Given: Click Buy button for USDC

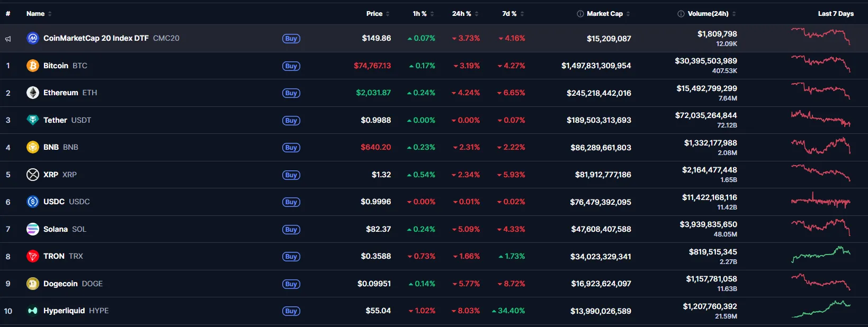Looking at the screenshot, I should tap(291, 202).
